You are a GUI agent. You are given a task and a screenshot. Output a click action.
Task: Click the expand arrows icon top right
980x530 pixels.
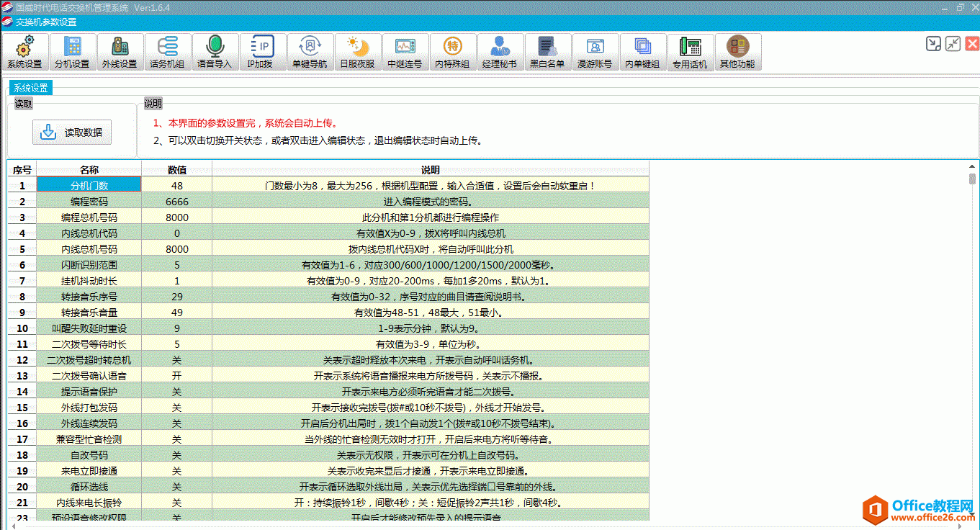[x=953, y=43]
